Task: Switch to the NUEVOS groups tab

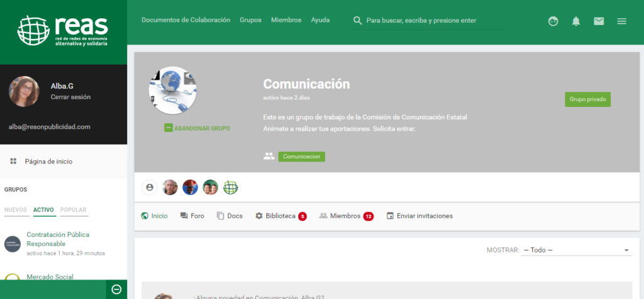Action: pos(16,210)
